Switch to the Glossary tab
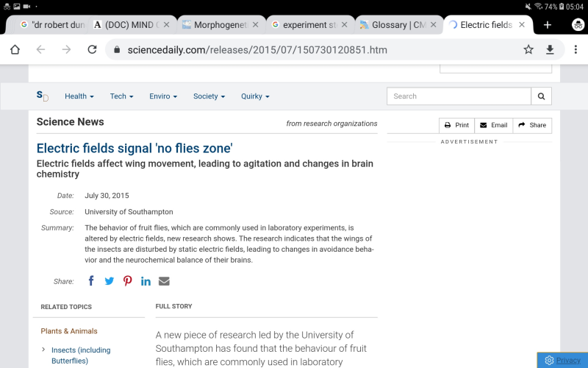588x368 pixels. click(x=392, y=25)
